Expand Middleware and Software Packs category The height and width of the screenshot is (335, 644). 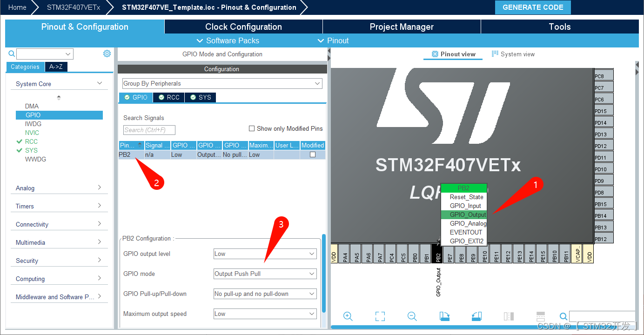point(59,297)
